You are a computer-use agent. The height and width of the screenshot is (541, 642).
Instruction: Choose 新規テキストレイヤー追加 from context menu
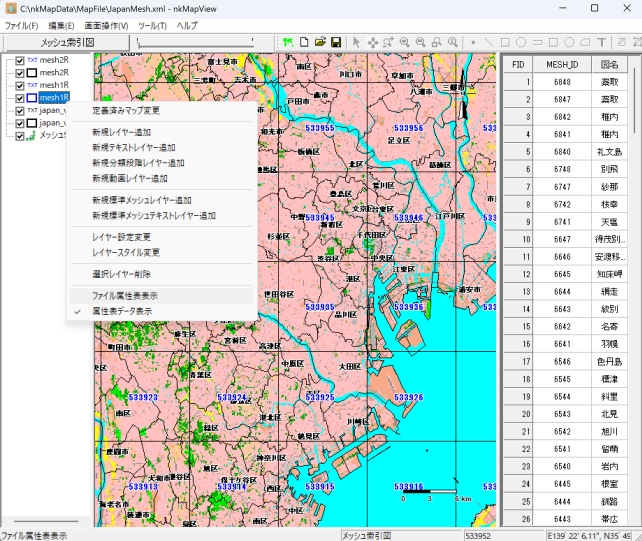pos(133,147)
